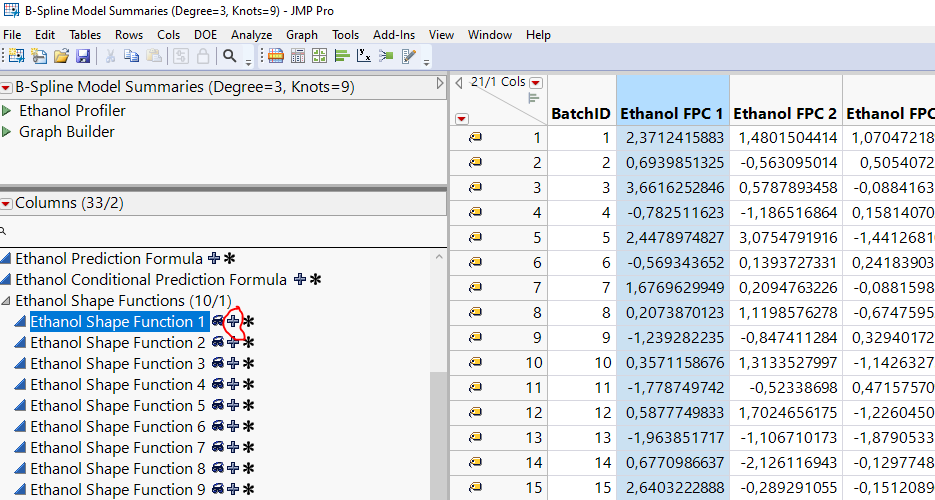Viewport: 935px width, 500px height.
Task: Click the Fit Model toolbar icon
Action: point(386,57)
